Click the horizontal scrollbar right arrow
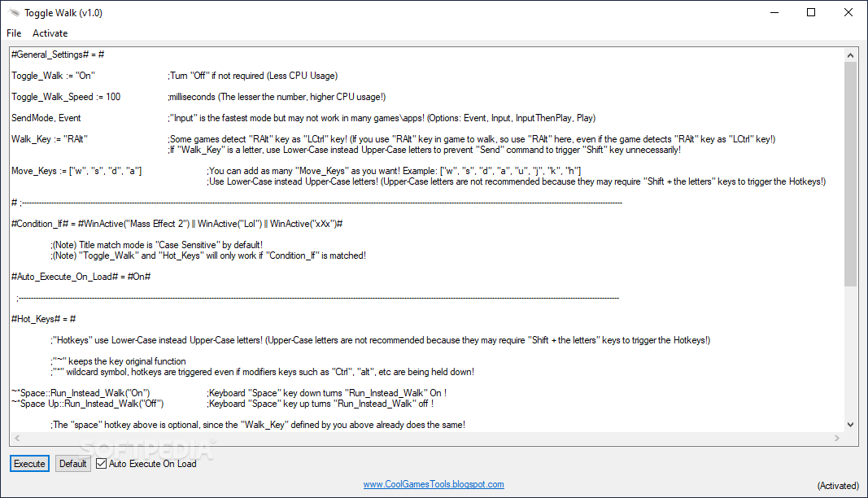 click(837, 438)
